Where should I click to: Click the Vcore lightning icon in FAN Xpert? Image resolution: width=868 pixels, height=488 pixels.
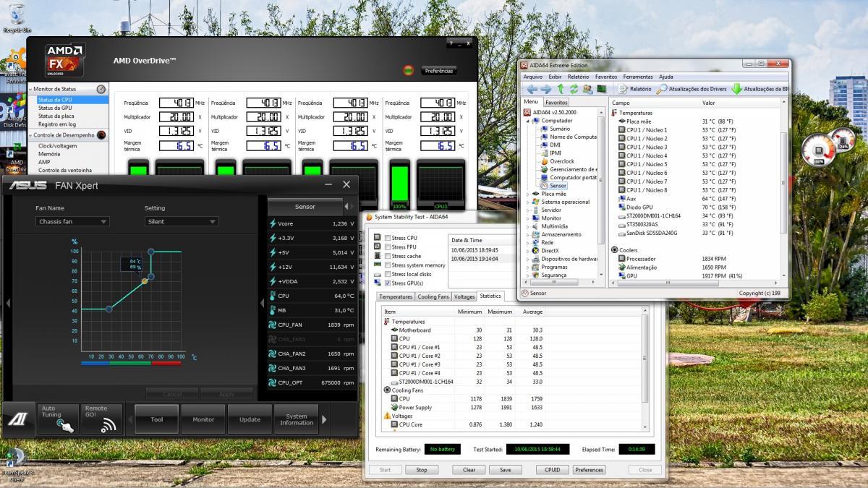(x=272, y=223)
